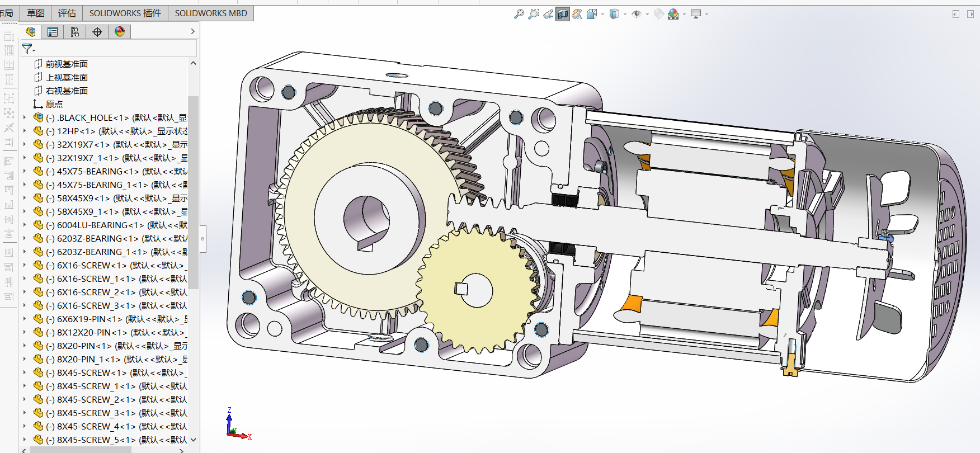Image resolution: width=980 pixels, height=453 pixels.
Task: Open the 草图 ribbon tab
Action: click(36, 13)
